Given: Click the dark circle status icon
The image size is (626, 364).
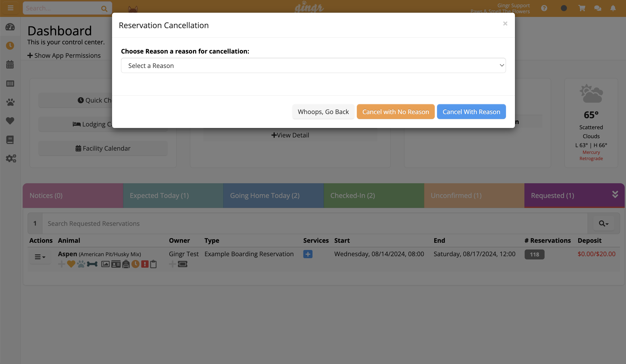Looking at the screenshot, I should [x=564, y=8].
